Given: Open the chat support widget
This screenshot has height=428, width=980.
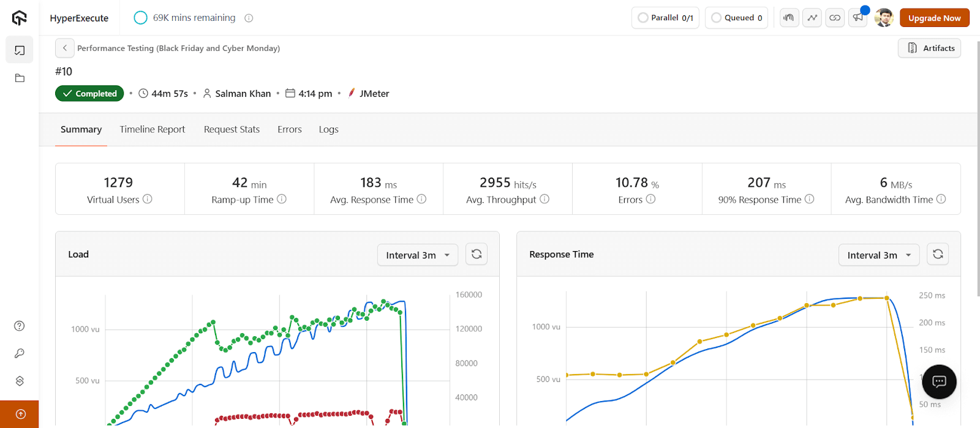Looking at the screenshot, I should pyautogui.click(x=939, y=382).
